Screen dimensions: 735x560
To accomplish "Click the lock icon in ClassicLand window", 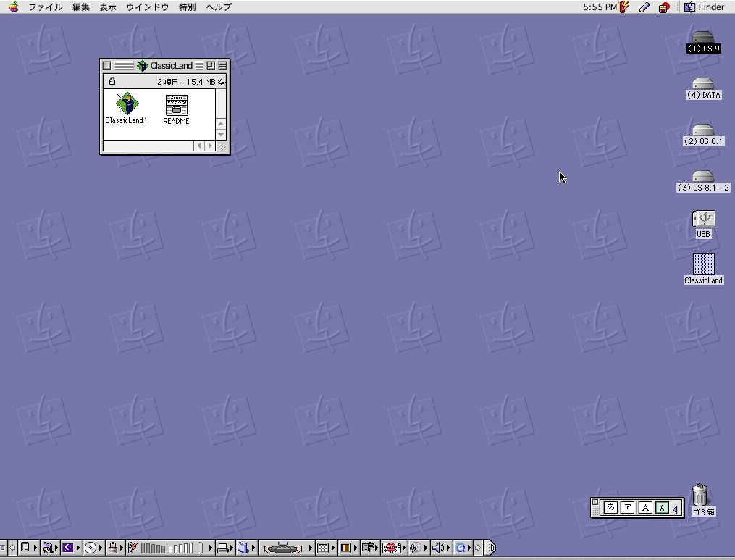I will click(112, 81).
